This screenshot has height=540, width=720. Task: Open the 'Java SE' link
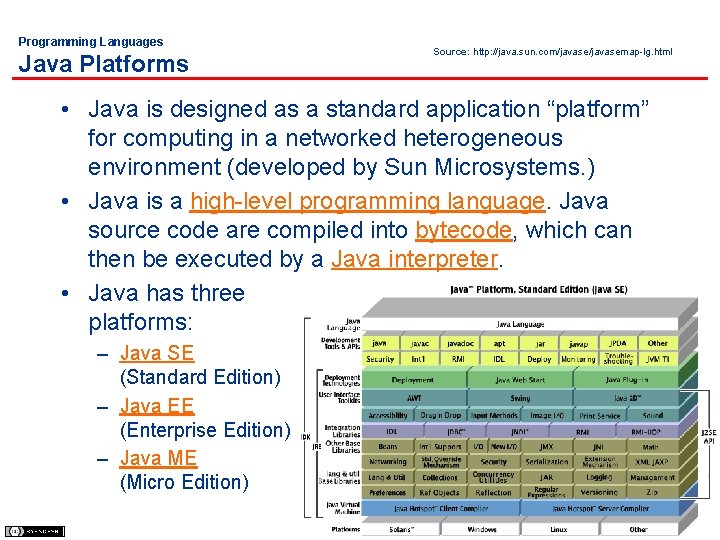pyautogui.click(x=157, y=353)
